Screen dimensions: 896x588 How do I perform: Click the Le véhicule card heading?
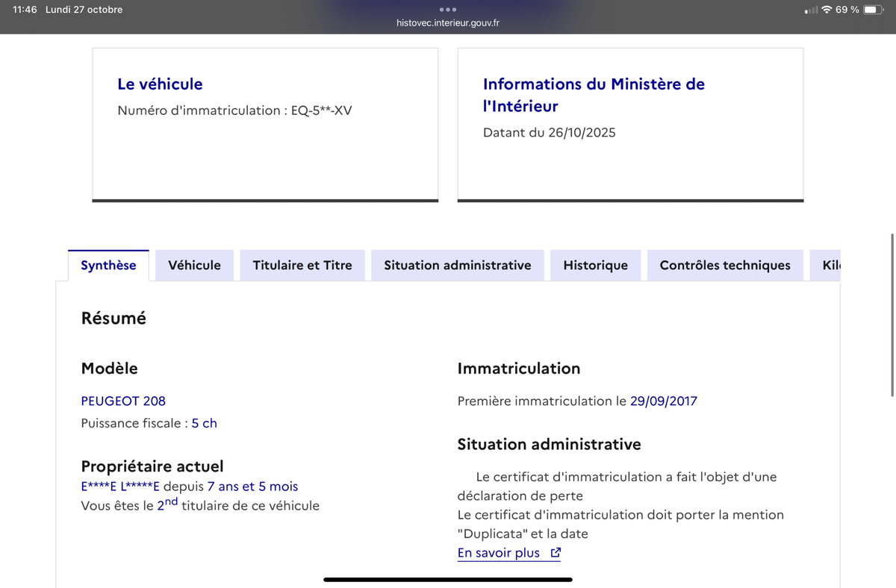pyautogui.click(x=160, y=84)
